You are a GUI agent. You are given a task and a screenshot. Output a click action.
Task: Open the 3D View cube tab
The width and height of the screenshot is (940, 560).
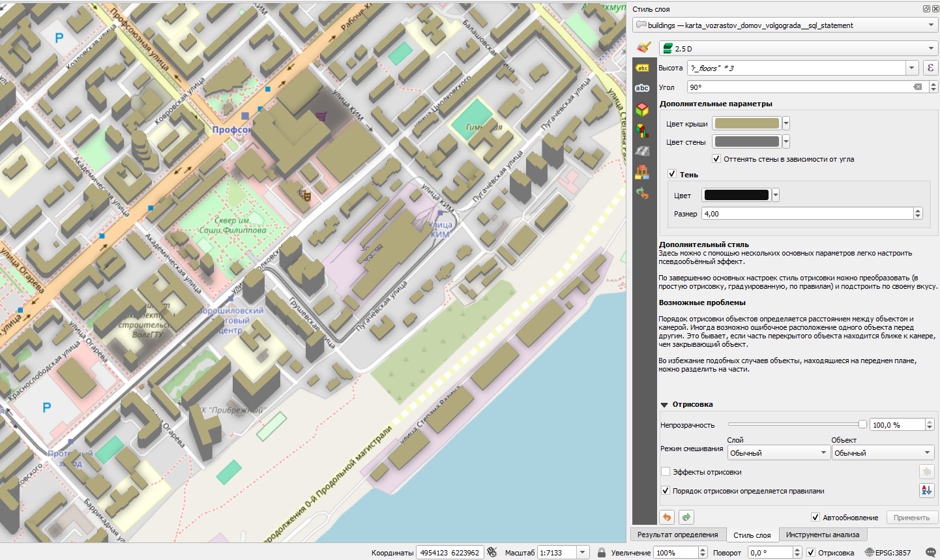[643, 109]
